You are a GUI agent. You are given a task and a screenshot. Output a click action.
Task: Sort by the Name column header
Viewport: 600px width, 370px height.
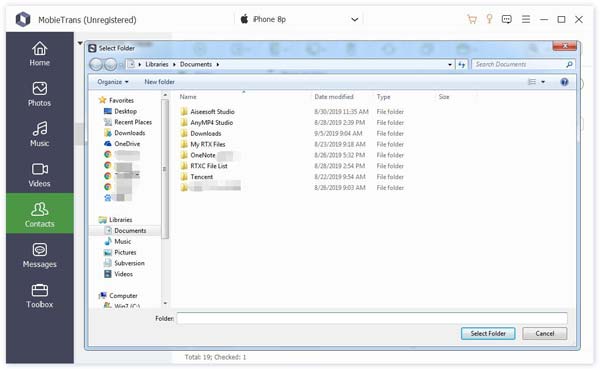pos(188,97)
